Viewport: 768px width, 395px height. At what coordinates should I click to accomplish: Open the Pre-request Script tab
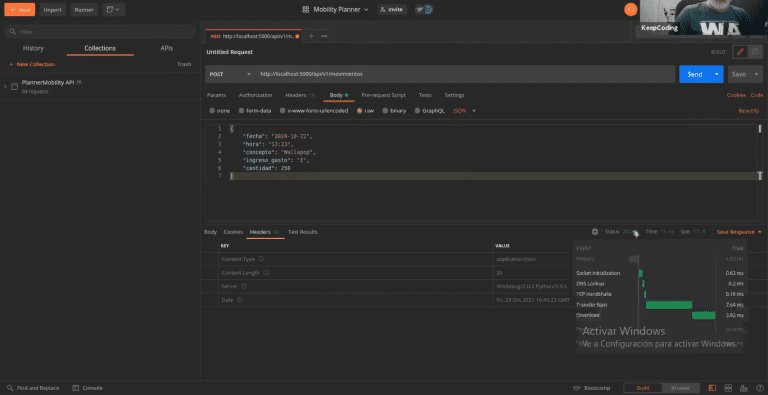tap(384, 95)
